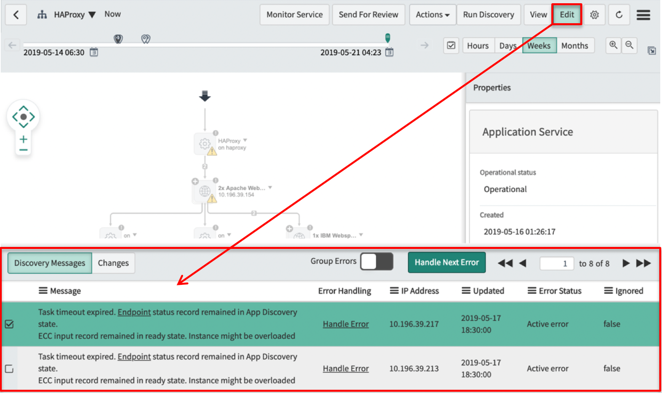Jump to last page of messages
The width and height of the screenshot is (662, 393).
643,263
